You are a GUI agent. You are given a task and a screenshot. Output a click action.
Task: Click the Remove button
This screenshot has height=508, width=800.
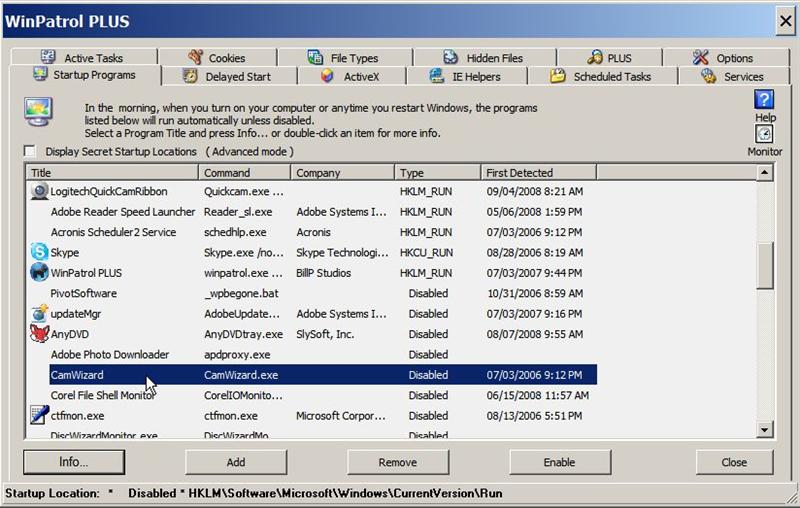398,462
